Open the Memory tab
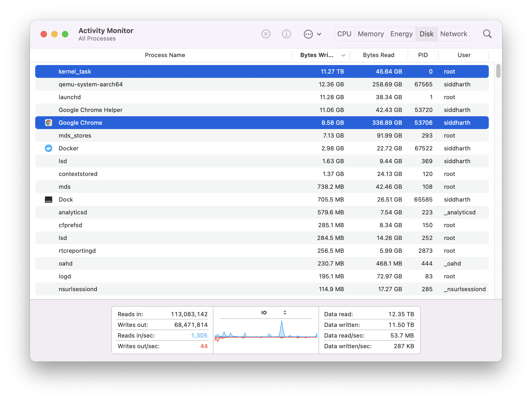532x401 pixels. (371, 34)
